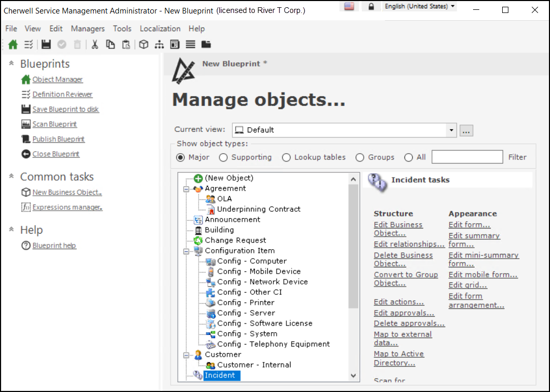This screenshot has width=550, height=392.
Task: Click the Filter button
Action: pyautogui.click(x=517, y=157)
